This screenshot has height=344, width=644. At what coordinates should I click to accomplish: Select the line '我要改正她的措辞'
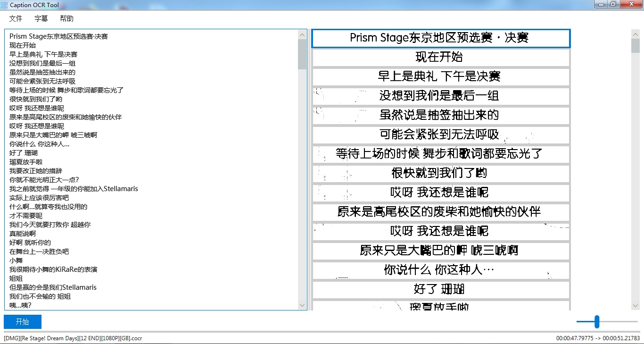pos(36,171)
